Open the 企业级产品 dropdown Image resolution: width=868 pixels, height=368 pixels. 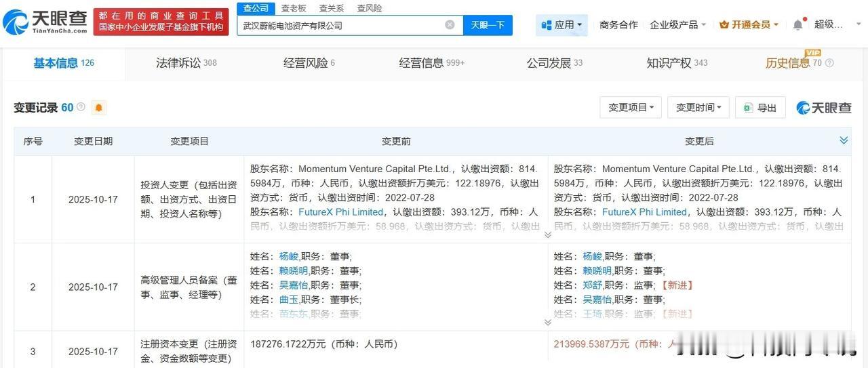(x=677, y=24)
